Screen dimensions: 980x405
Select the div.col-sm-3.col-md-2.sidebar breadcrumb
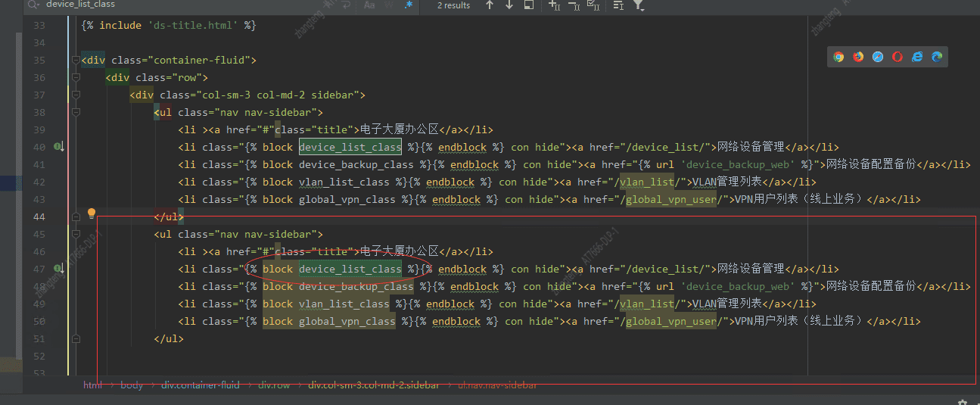(374, 385)
